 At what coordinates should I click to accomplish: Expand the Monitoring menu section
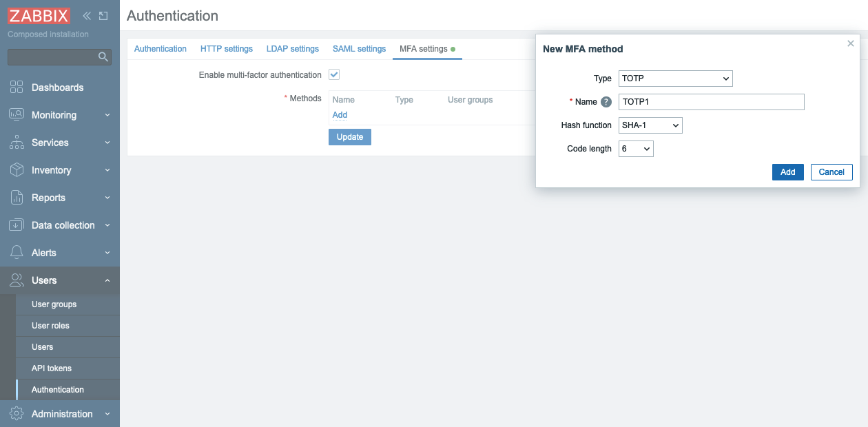[54, 115]
